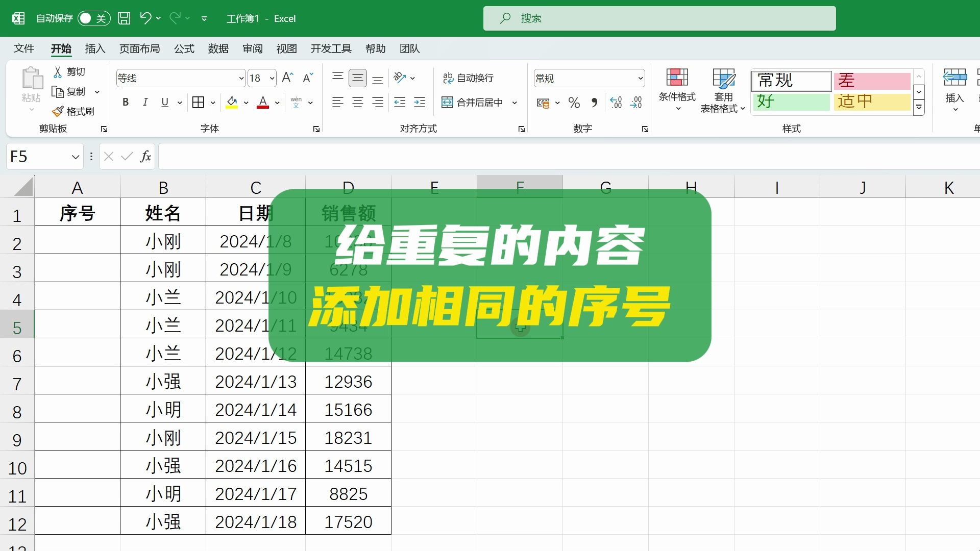Apply the 好 Good cell style

[792, 102]
